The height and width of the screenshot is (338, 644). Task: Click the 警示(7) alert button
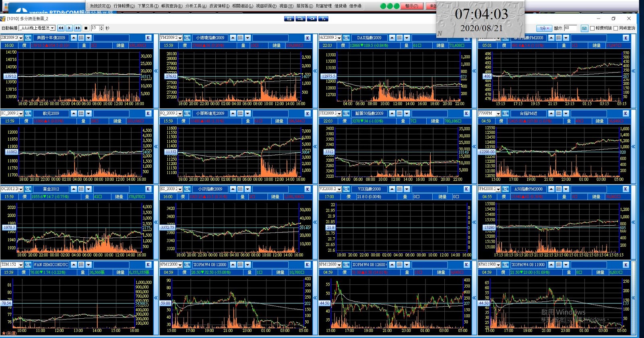(x=411, y=6)
